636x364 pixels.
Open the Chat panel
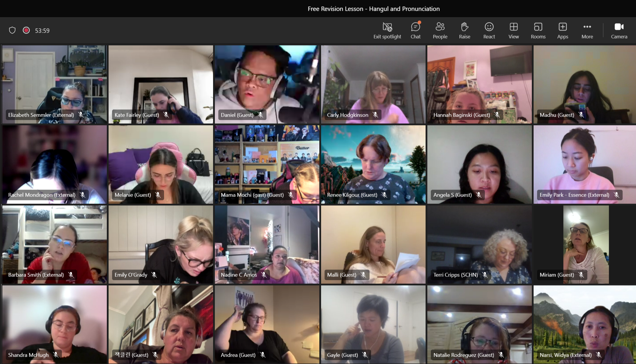[415, 30]
